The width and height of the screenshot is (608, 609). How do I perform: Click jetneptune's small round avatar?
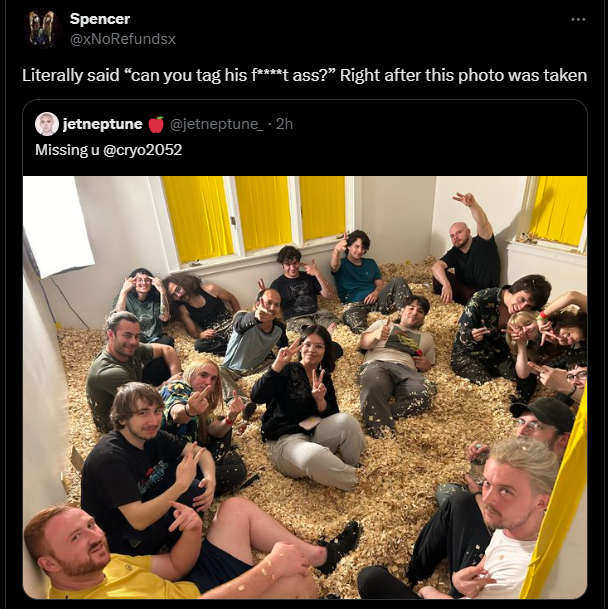click(47, 124)
